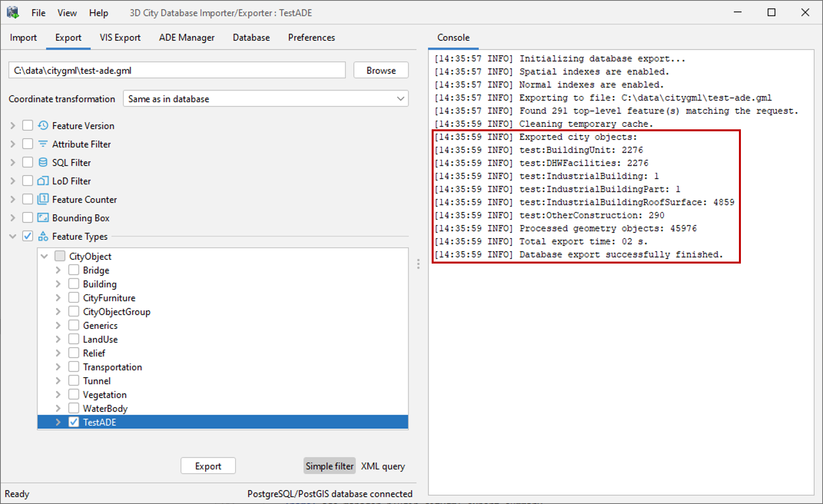Expand the SQL Filter section
The image size is (823, 504).
pyautogui.click(x=13, y=162)
